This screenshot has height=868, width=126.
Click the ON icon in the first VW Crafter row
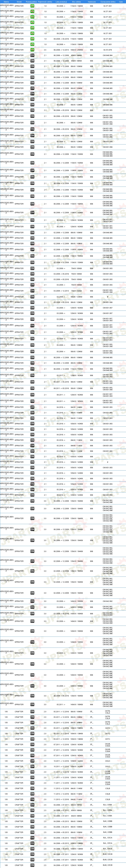tap(32, 712)
